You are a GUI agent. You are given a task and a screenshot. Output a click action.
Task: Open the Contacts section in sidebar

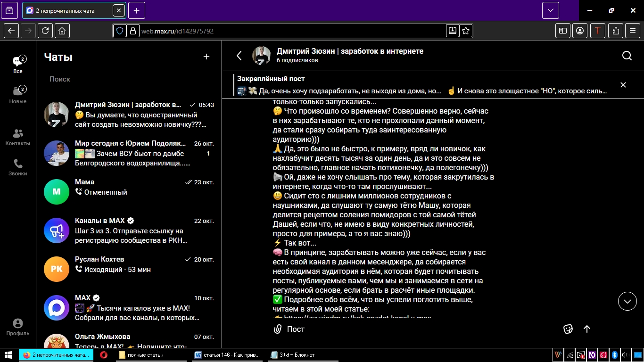18,137
